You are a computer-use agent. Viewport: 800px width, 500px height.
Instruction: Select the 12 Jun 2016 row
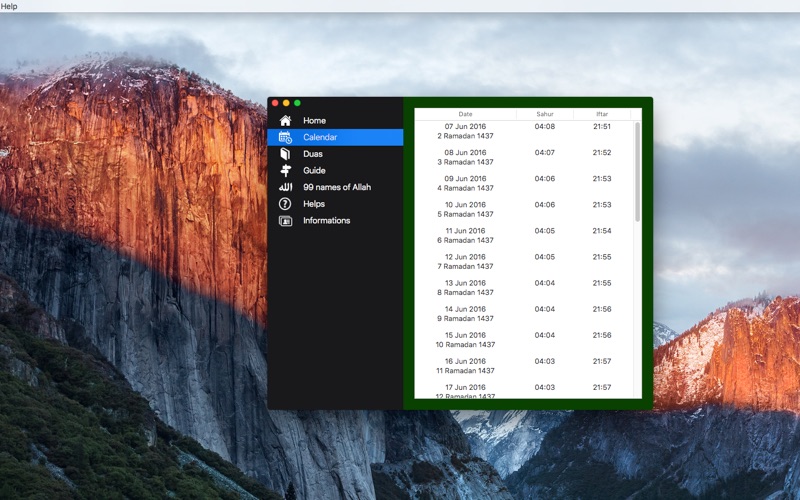click(524, 262)
